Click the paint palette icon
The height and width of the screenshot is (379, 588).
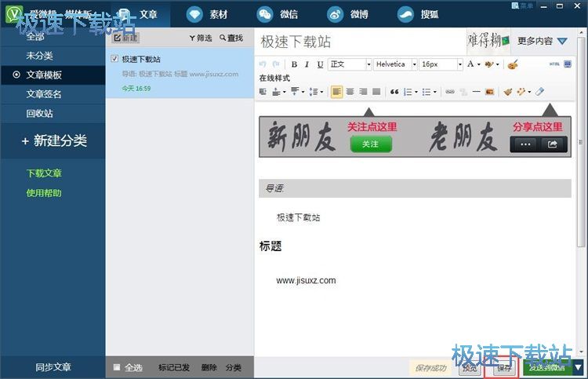513,64
